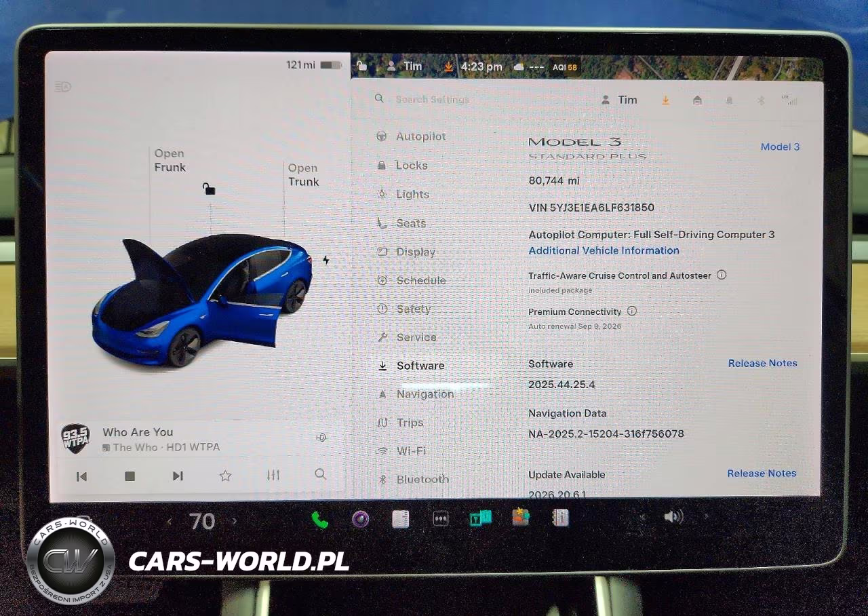Viewport: 868px width, 616px height.
Task: Open Release Notes for current Software
Action: coord(763,364)
